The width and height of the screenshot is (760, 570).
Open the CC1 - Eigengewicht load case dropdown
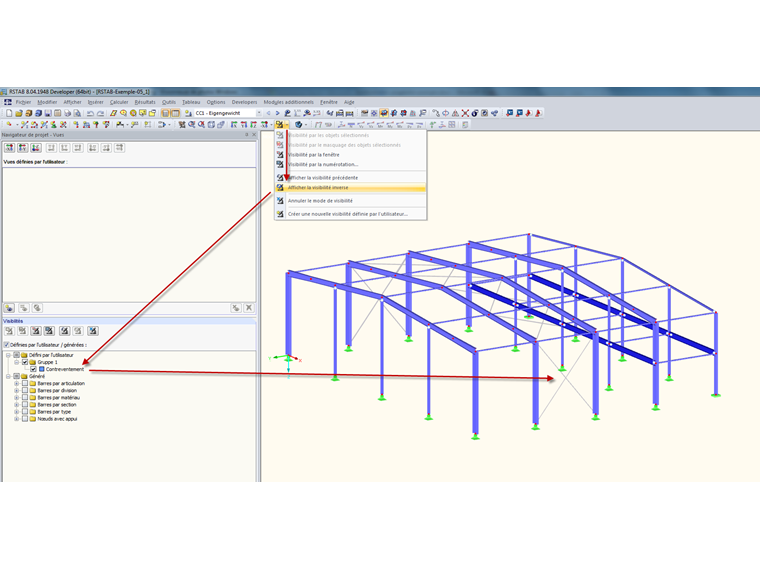[259, 113]
